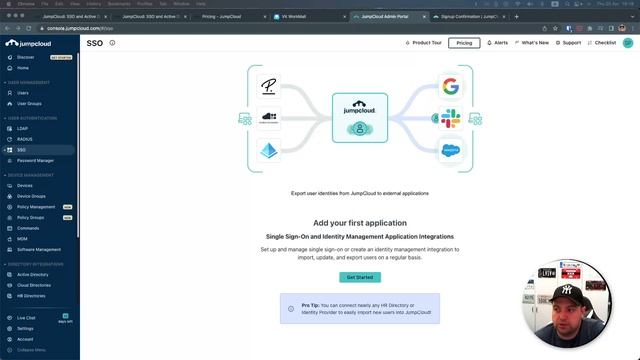
Task: Click the browser back arrow
Action: [x=7, y=29]
